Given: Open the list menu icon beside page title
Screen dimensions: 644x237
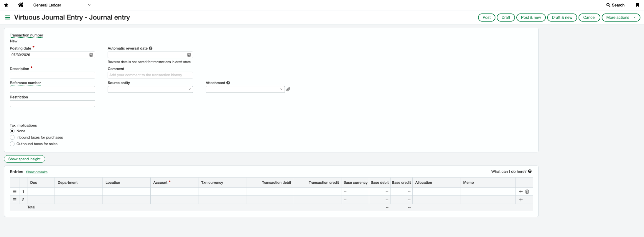Looking at the screenshot, I should click(x=7, y=17).
